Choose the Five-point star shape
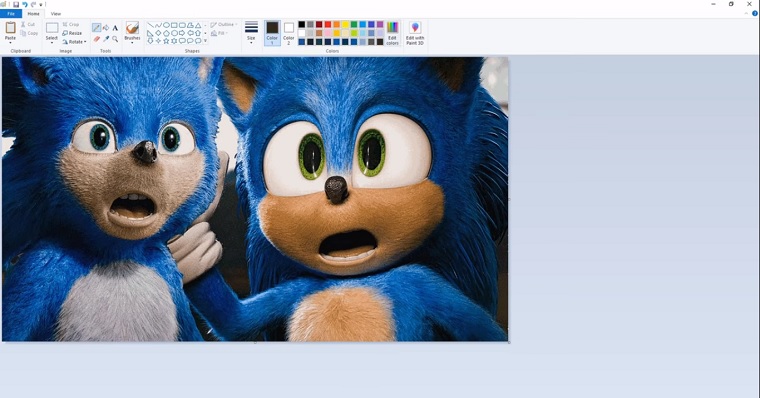Viewport: 760px width, 398px height. (166, 41)
